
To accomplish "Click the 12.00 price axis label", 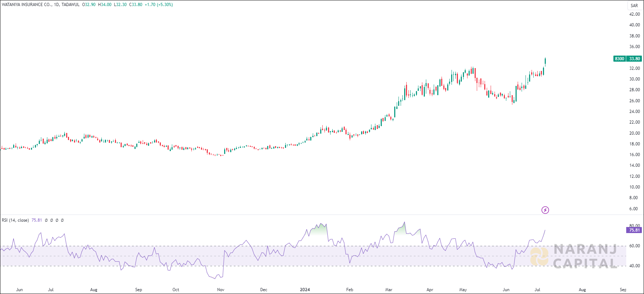I will tap(634, 176).
